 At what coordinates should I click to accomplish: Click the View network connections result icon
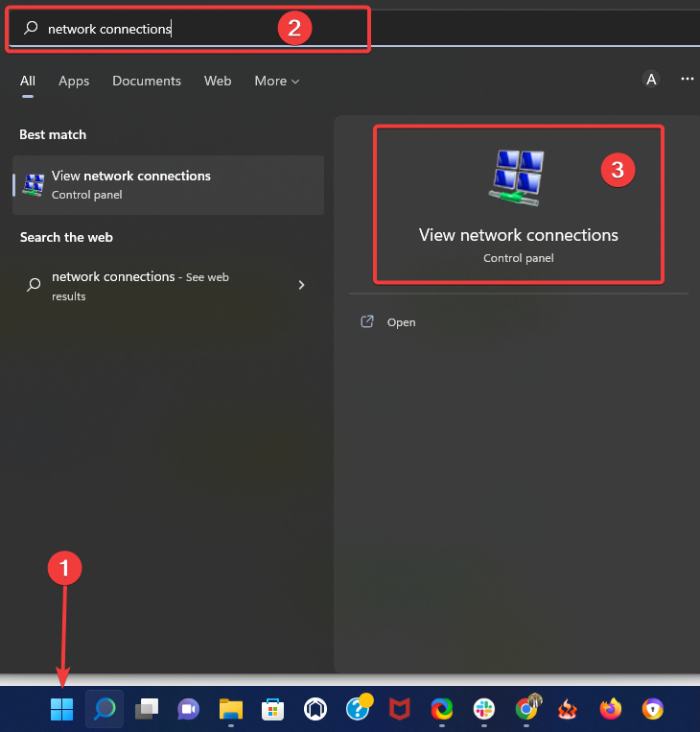point(34,185)
